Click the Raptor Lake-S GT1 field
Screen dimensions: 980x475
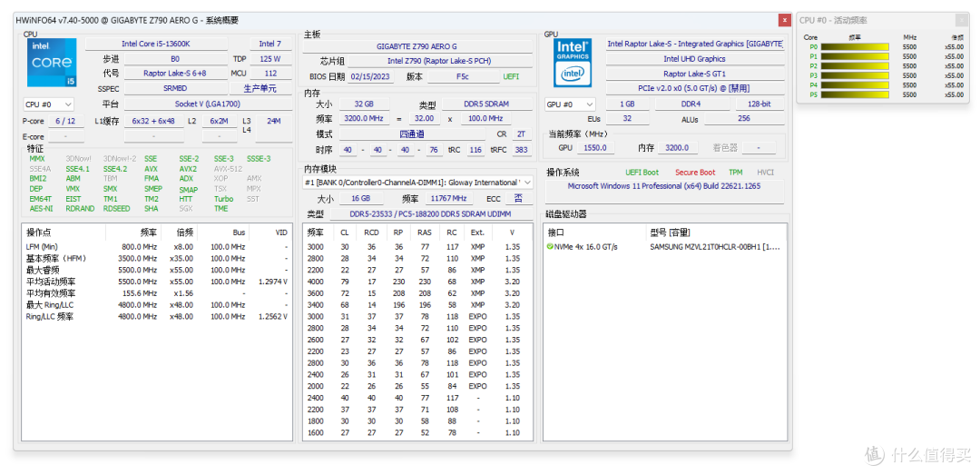pyautogui.click(x=694, y=74)
